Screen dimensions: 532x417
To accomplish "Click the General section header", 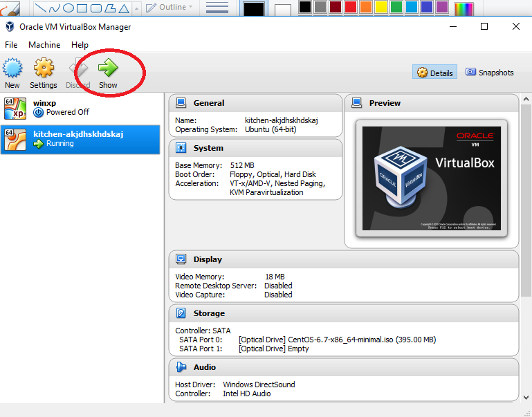I will coord(255,103).
